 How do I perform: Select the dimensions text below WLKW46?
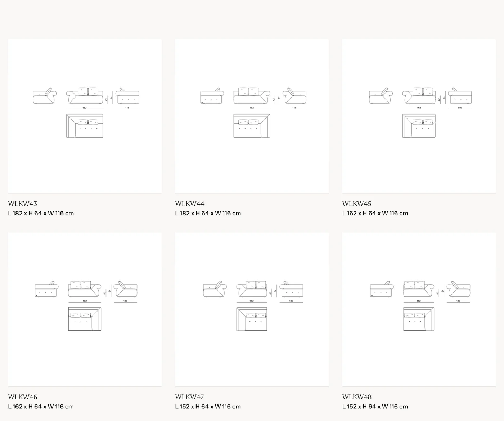pyautogui.click(x=41, y=407)
